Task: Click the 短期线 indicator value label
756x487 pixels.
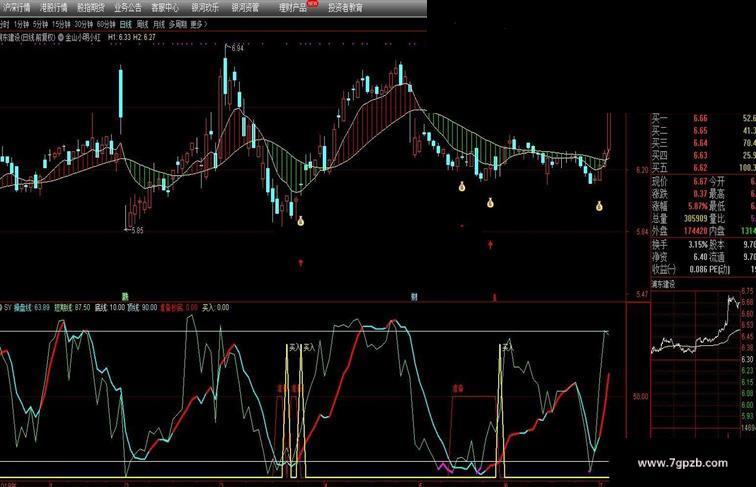Action: pyautogui.click(x=72, y=308)
